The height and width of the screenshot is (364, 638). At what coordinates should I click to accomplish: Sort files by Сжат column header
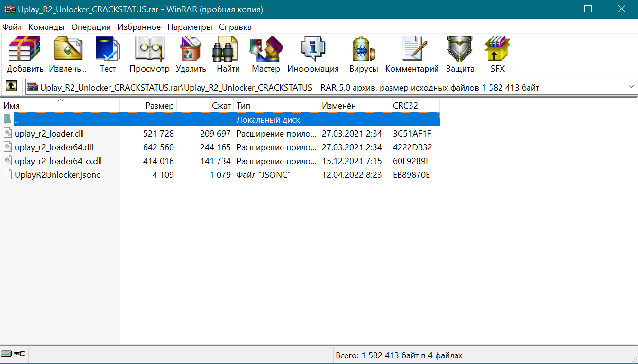click(x=205, y=105)
